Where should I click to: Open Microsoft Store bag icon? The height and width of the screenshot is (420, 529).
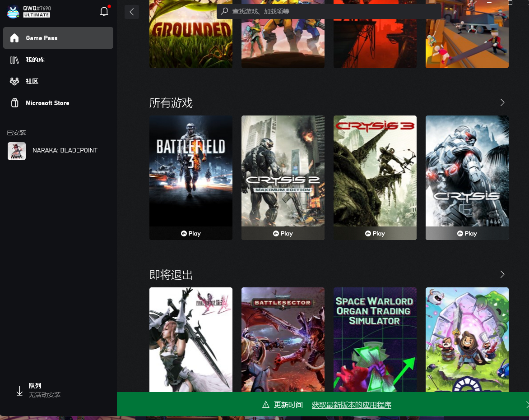(x=14, y=103)
